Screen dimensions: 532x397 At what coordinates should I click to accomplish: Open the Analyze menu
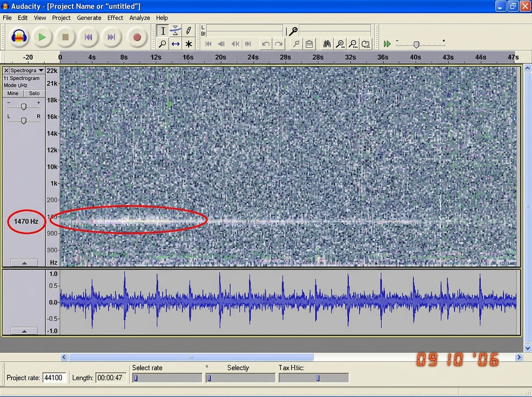tap(140, 18)
